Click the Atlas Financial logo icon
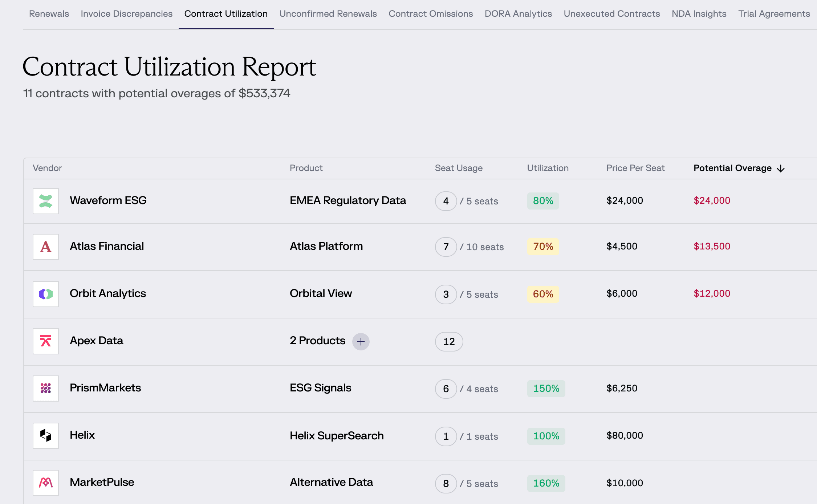This screenshot has width=817, height=504. [46, 247]
